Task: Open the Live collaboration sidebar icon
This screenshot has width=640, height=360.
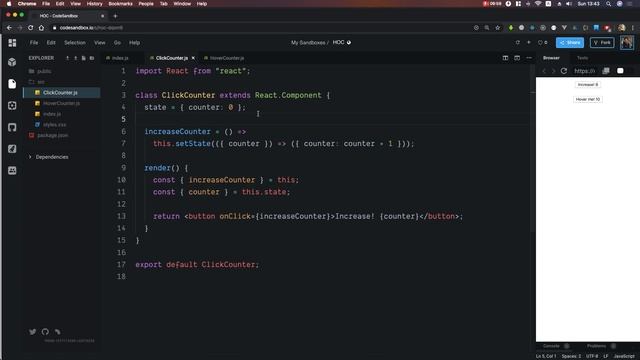Action: pyautogui.click(x=12, y=170)
